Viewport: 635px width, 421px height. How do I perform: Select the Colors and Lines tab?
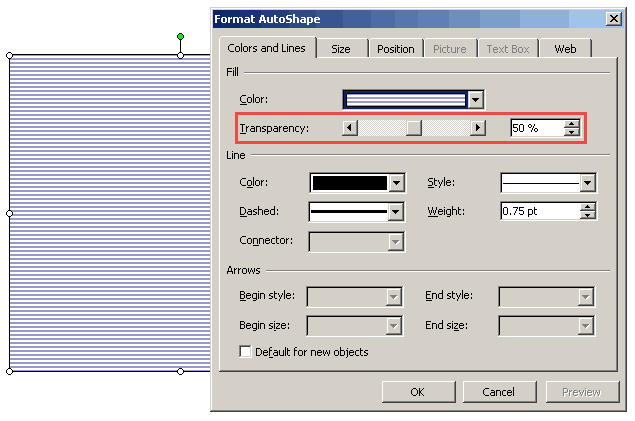point(266,48)
